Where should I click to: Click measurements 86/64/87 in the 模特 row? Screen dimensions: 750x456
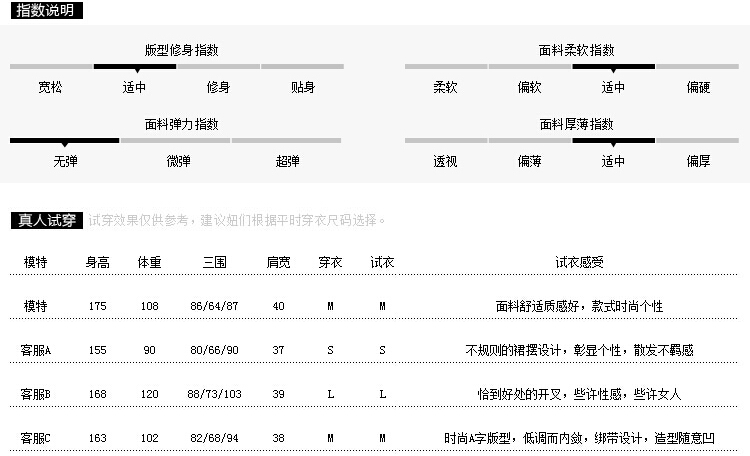click(214, 306)
